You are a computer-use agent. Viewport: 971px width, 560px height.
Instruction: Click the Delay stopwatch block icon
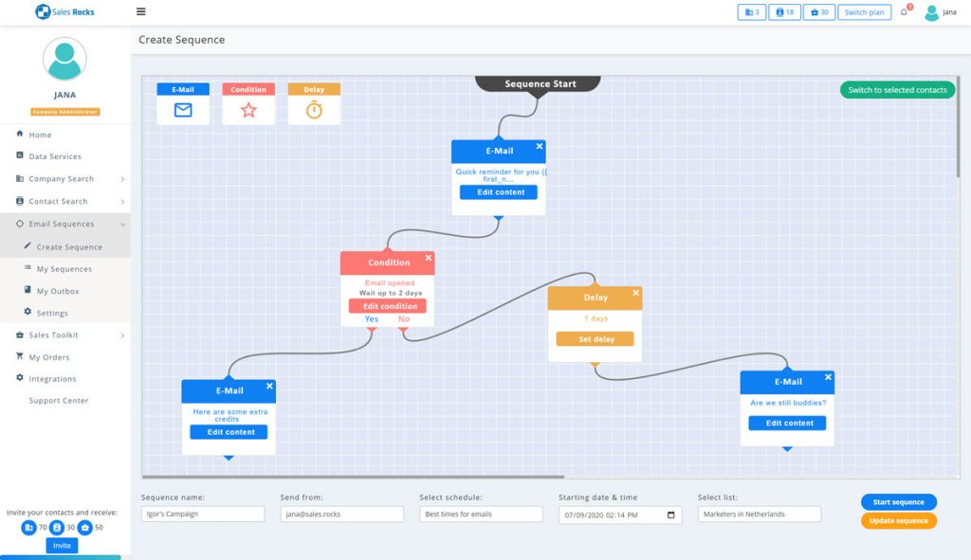(314, 110)
